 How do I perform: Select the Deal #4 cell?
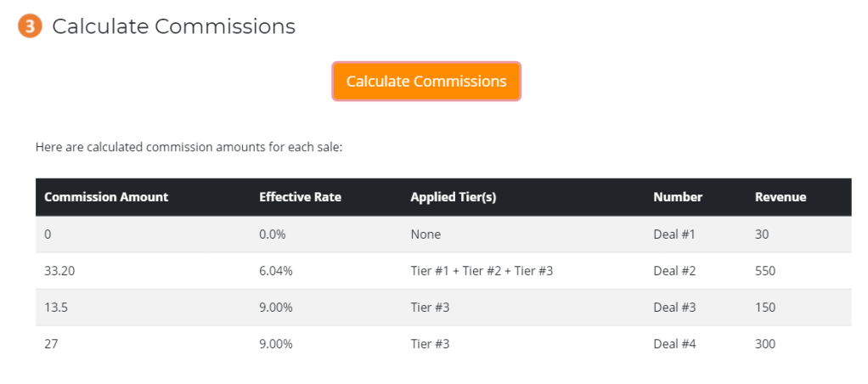[674, 344]
